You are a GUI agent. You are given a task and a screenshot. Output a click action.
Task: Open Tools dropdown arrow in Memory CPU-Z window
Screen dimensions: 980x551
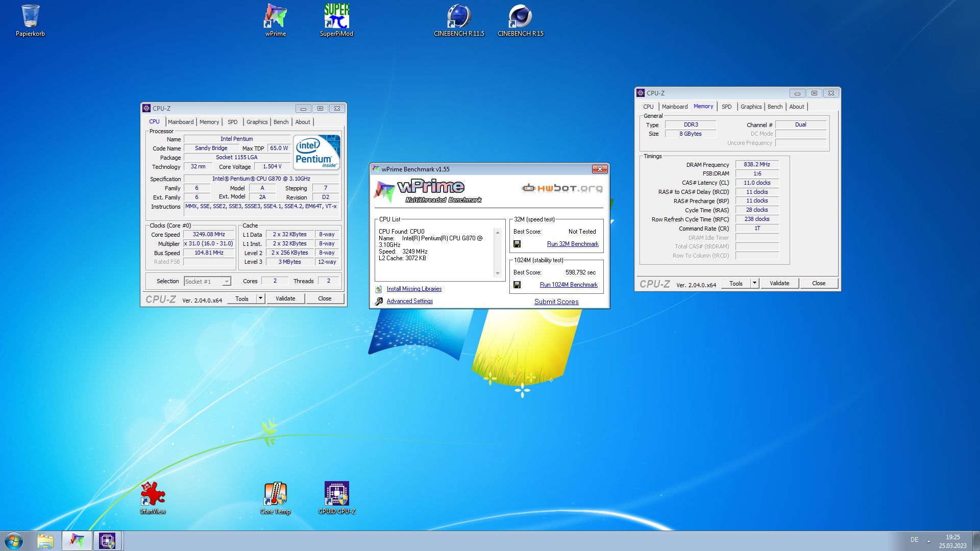click(x=754, y=283)
